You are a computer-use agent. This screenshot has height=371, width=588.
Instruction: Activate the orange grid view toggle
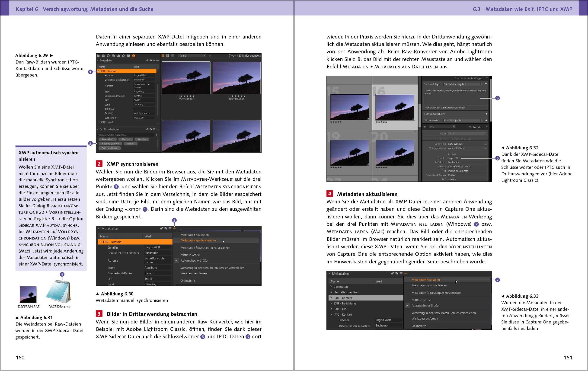coord(163,56)
